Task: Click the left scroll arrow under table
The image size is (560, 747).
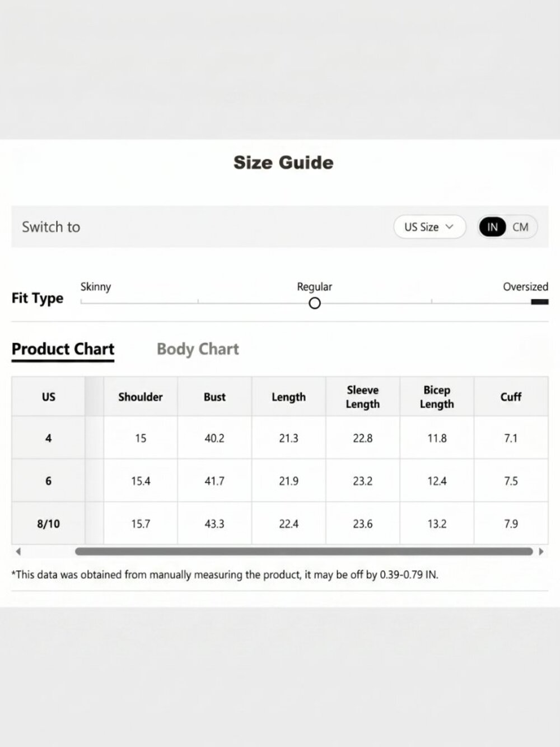Action: coord(18,551)
